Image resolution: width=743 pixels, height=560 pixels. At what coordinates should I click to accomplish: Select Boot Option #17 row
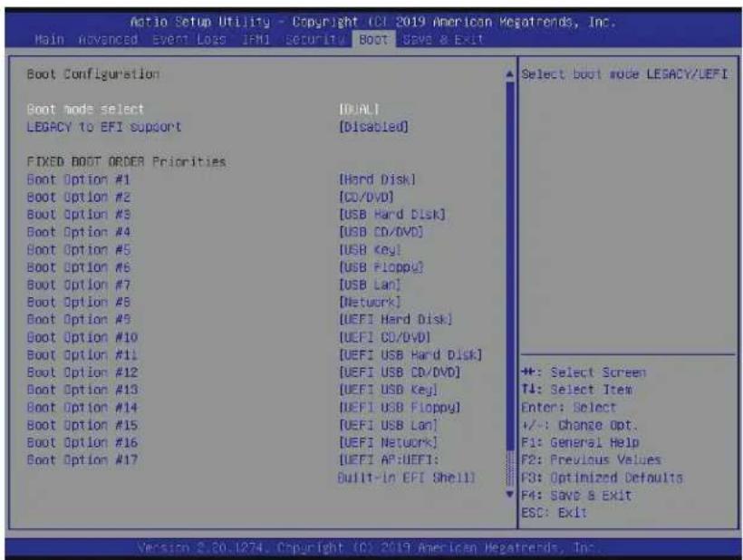pyautogui.click(x=82, y=460)
